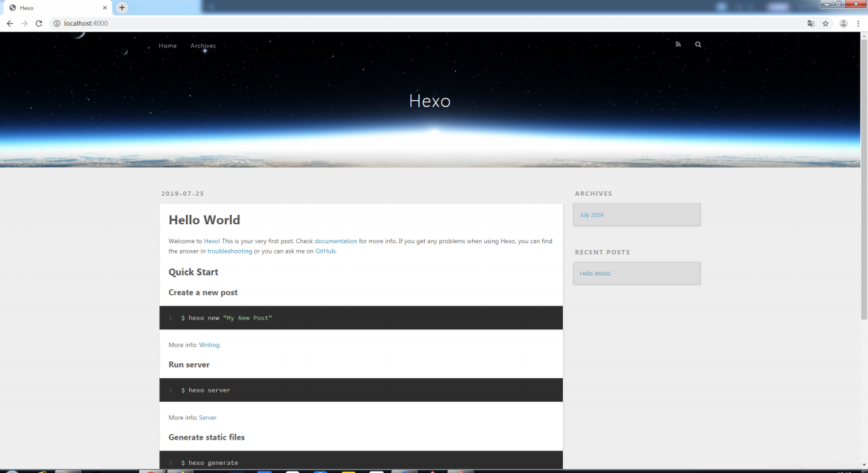Bookmark this page with the star

pyautogui.click(x=825, y=23)
